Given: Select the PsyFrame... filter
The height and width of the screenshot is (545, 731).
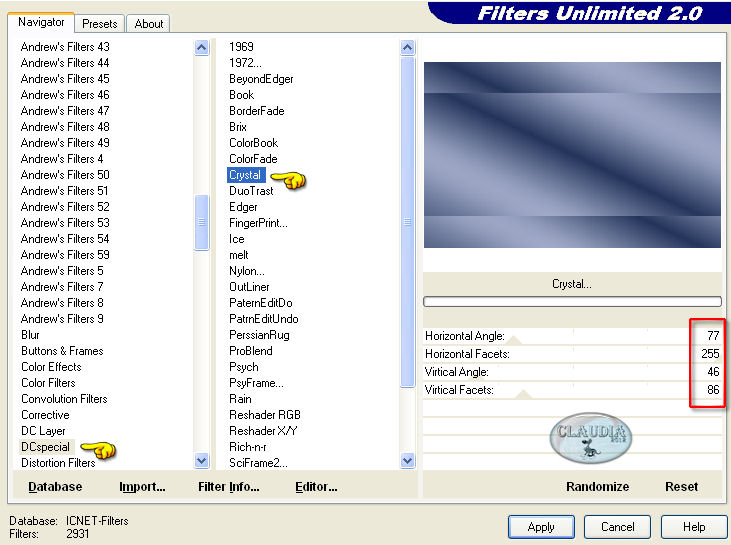Looking at the screenshot, I should click(x=256, y=383).
